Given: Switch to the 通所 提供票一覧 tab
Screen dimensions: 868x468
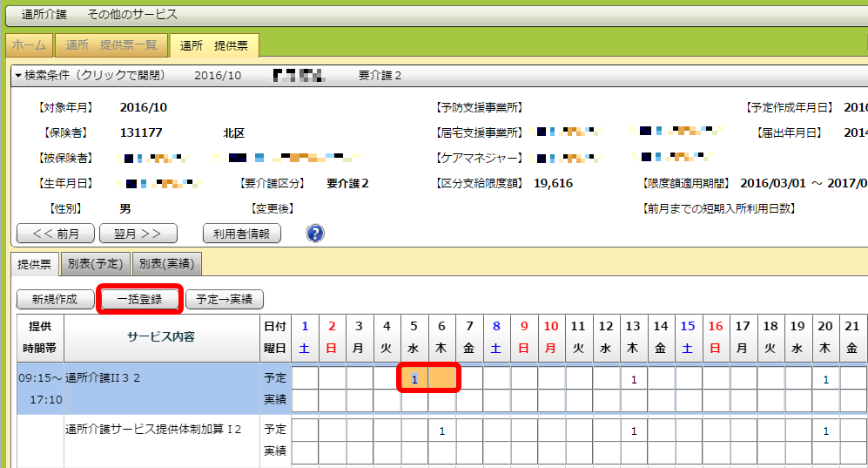Looking at the screenshot, I should [111, 45].
